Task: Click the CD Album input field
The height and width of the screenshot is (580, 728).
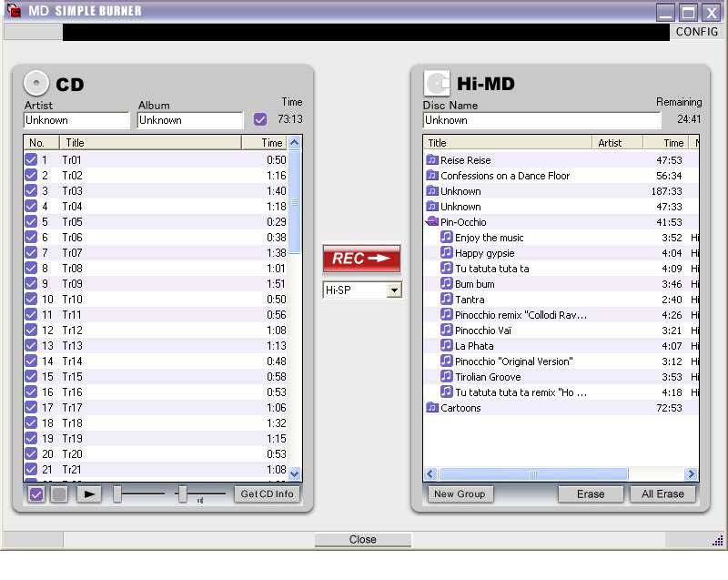Action: (x=190, y=120)
